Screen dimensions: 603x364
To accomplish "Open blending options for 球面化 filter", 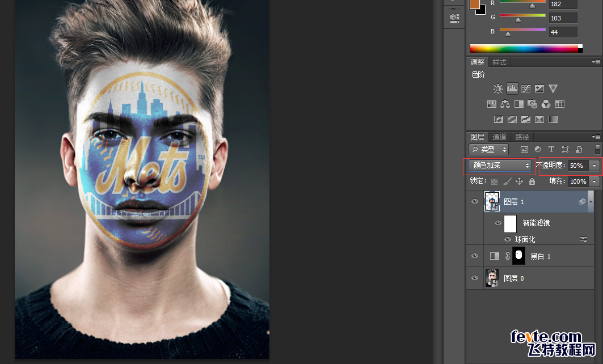I will point(583,239).
